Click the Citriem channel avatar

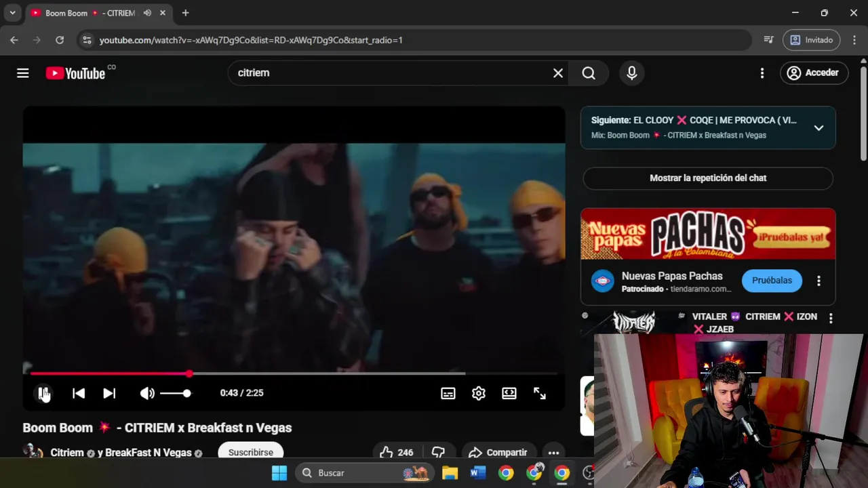pyautogui.click(x=32, y=451)
